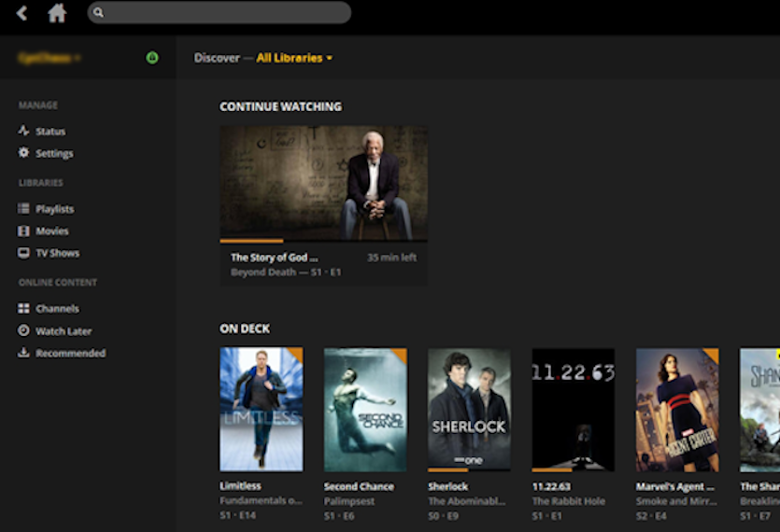Click Palimpsest episode name
The height and width of the screenshot is (532, 780).
point(349,501)
